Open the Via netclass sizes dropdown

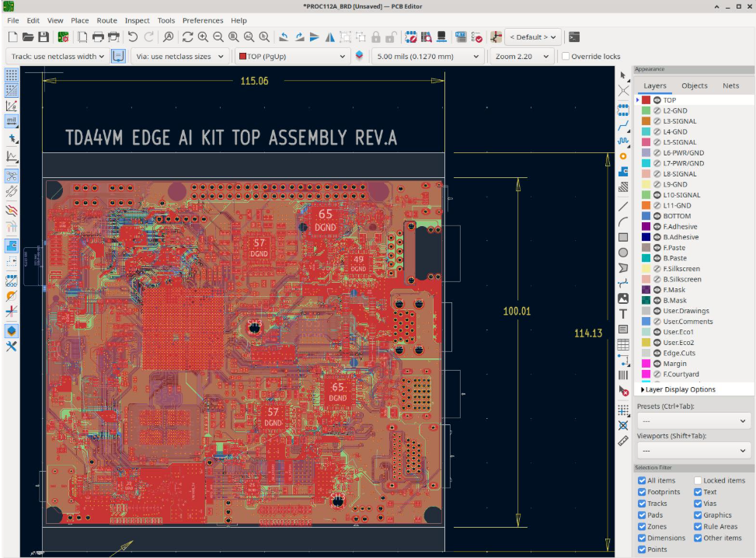click(179, 57)
